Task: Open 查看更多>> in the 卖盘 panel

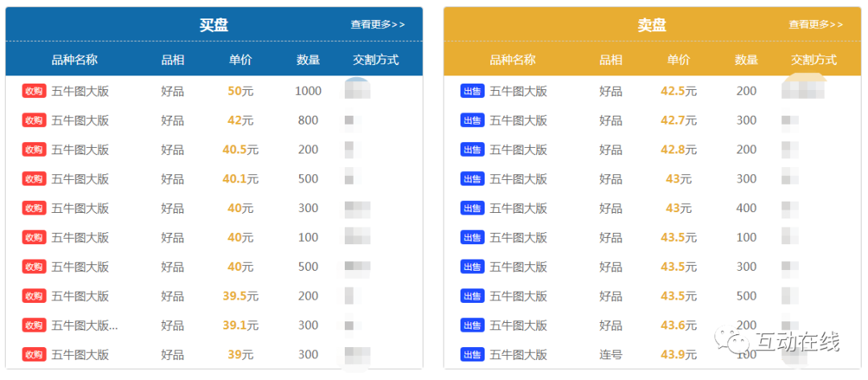Action: click(816, 24)
